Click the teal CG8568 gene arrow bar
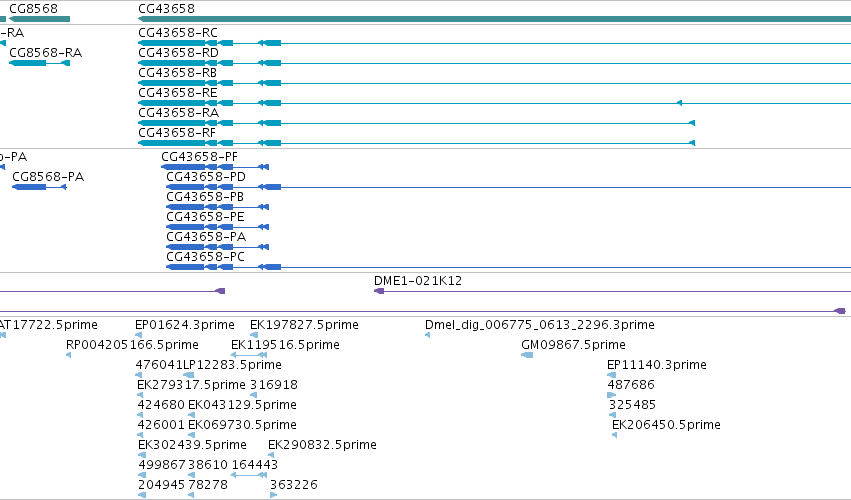 click(x=40, y=19)
